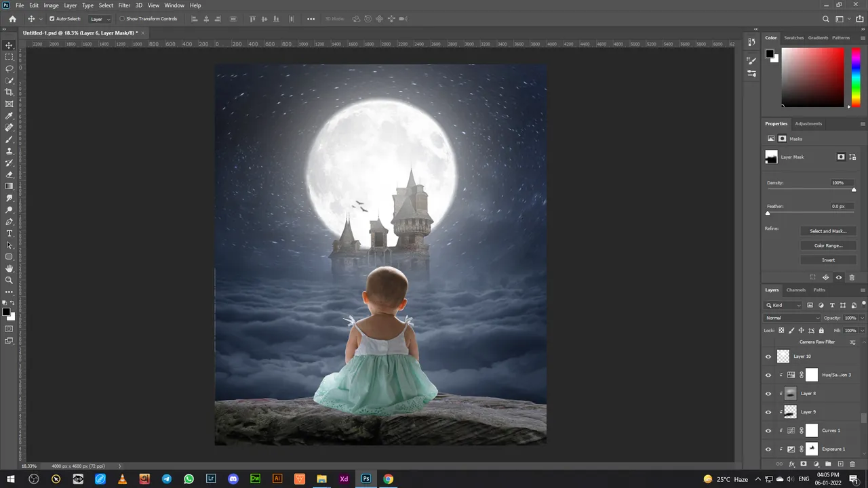Click the color hue spectrum strip
The width and height of the screenshot is (868, 488).
[856, 77]
